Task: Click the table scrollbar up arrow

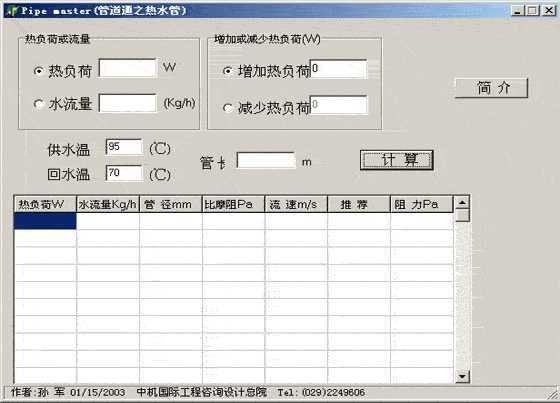Action: [462, 203]
